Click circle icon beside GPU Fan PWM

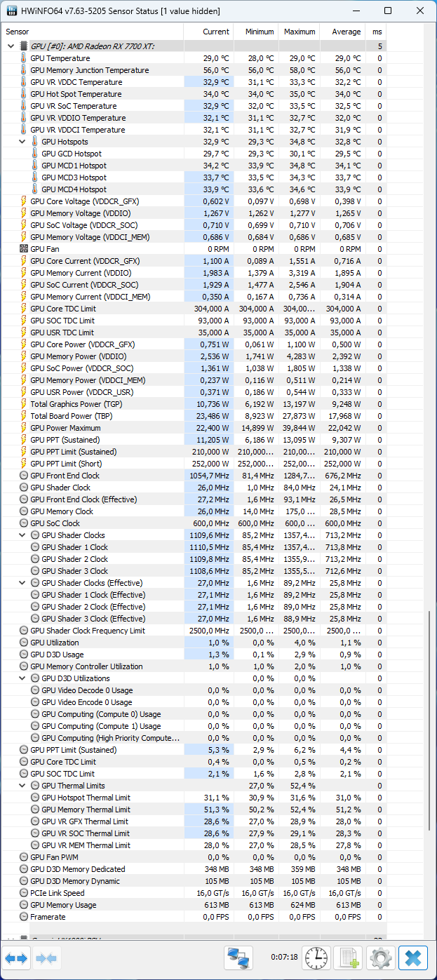(24, 857)
